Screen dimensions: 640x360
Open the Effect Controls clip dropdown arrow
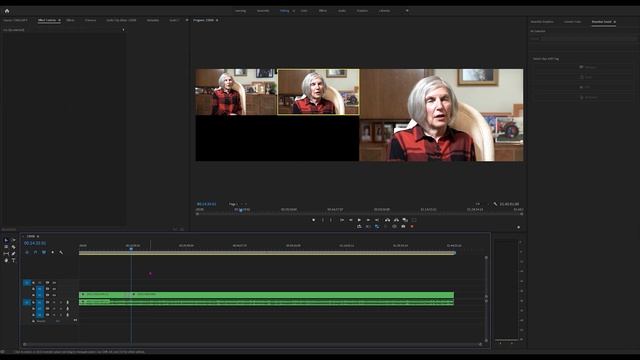[x=123, y=30]
